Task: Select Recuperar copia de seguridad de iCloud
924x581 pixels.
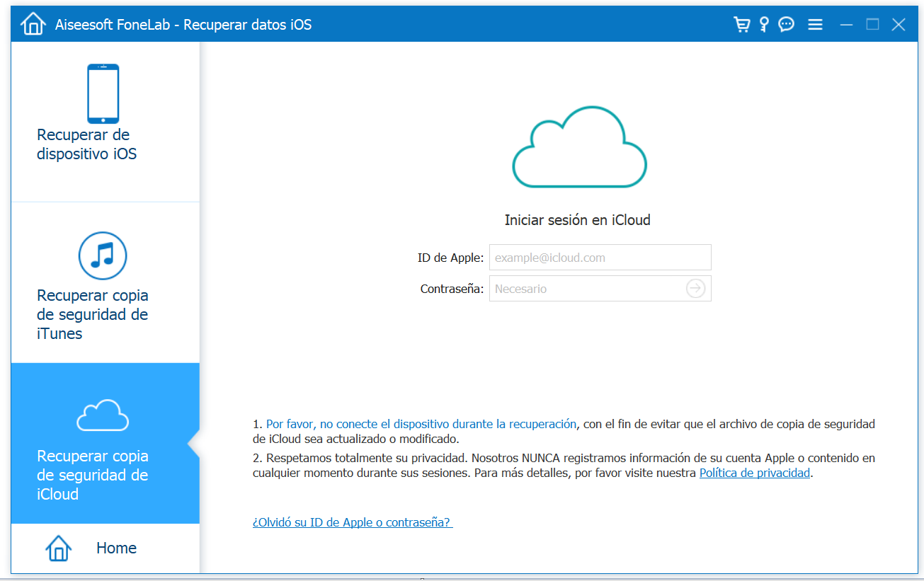Action: pos(105,443)
